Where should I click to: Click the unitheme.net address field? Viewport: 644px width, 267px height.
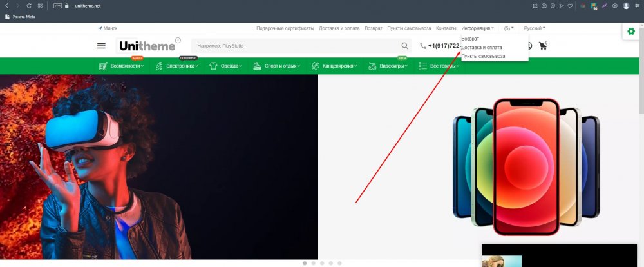coord(88,6)
